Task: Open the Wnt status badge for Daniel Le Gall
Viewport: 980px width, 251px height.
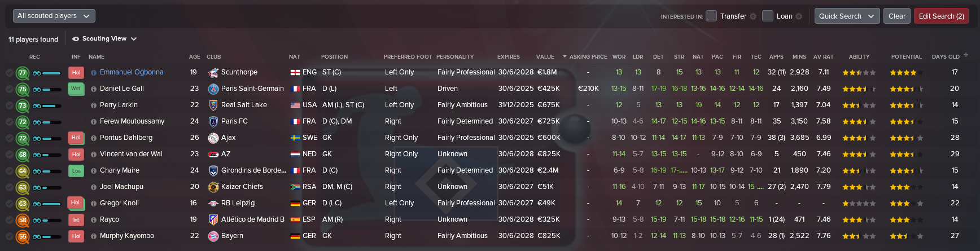Action: coord(76,89)
